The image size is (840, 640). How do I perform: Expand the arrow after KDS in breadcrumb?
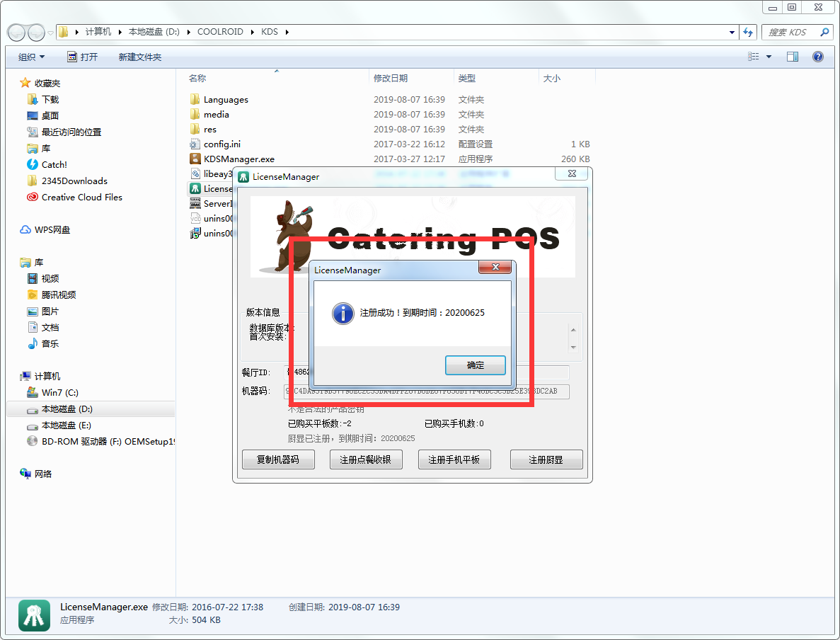tap(287, 32)
